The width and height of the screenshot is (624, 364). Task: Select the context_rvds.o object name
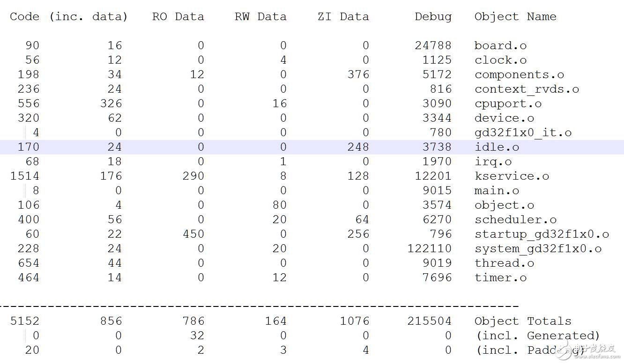coord(527,89)
